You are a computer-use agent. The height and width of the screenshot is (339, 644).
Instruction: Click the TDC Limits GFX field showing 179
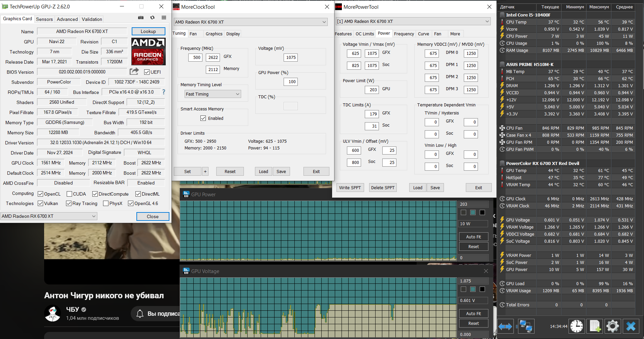click(372, 114)
